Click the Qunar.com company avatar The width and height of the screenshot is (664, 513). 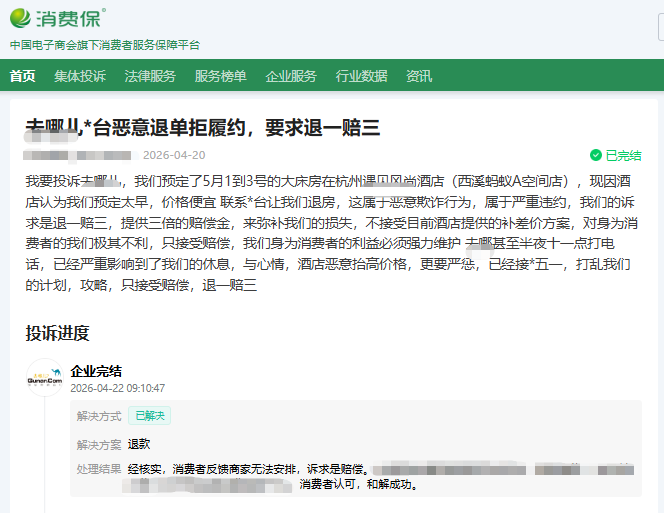pyautogui.click(x=44, y=378)
